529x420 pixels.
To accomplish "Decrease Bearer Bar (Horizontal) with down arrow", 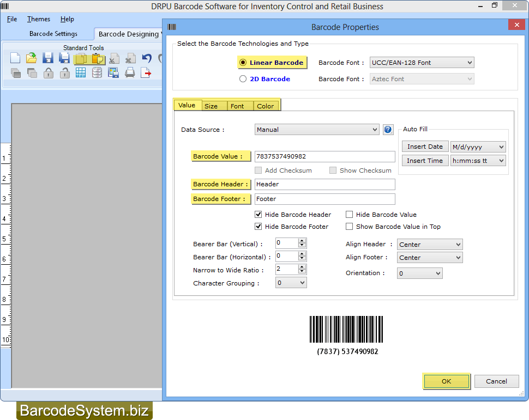I will tap(302, 259).
